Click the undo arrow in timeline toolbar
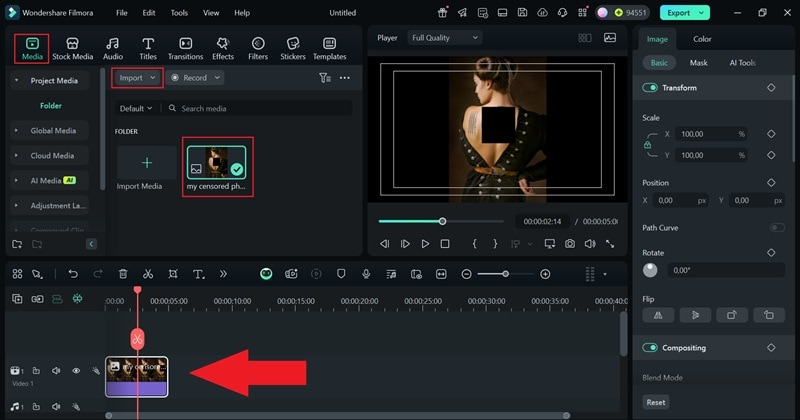The height and width of the screenshot is (420, 800). pos(73,274)
